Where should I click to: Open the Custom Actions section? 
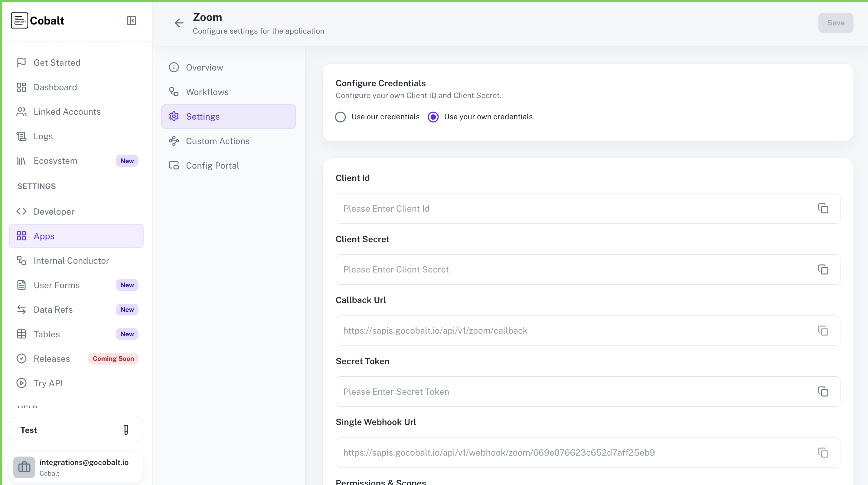pos(218,141)
